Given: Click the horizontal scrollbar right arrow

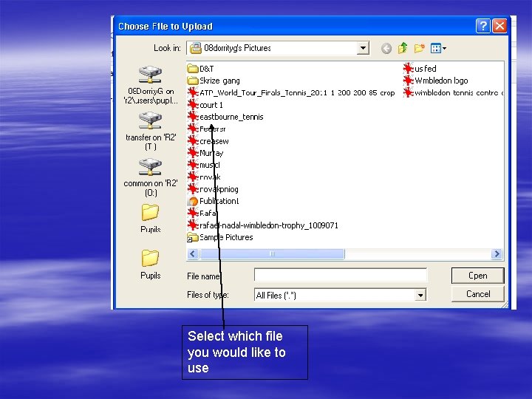Looking at the screenshot, I should (x=497, y=253).
